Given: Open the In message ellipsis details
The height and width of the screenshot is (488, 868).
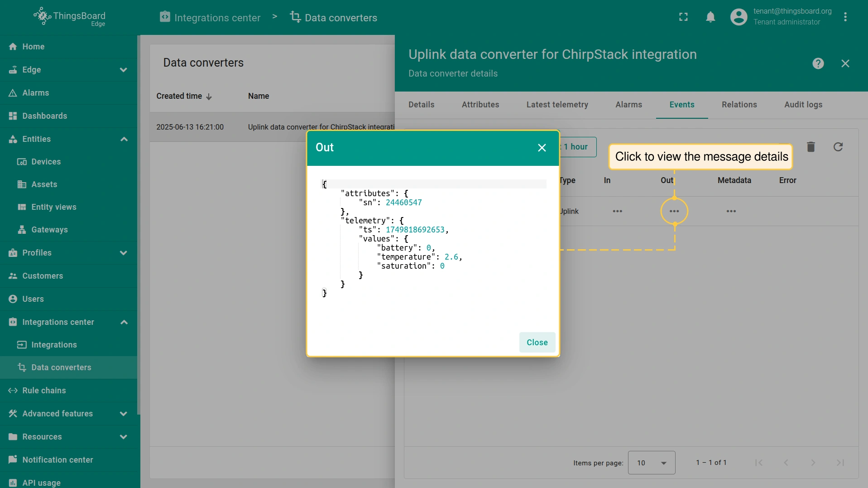Looking at the screenshot, I should pos(617,211).
